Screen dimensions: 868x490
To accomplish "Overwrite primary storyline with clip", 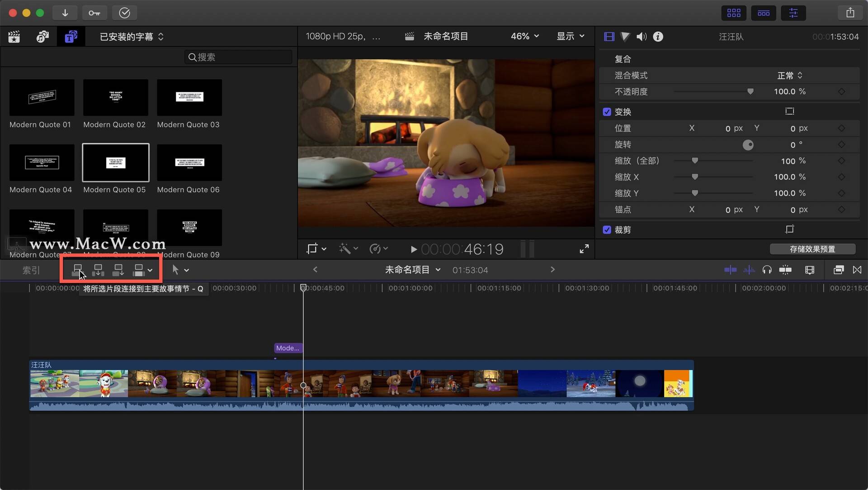I will [139, 270].
